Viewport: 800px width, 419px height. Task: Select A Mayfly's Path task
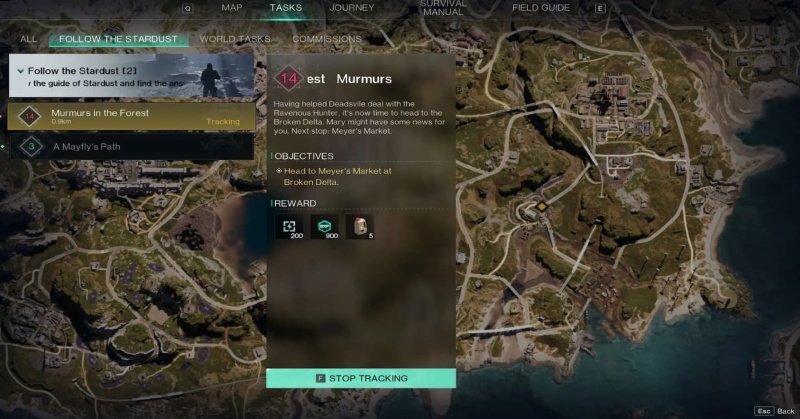pyautogui.click(x=131, y=146)
